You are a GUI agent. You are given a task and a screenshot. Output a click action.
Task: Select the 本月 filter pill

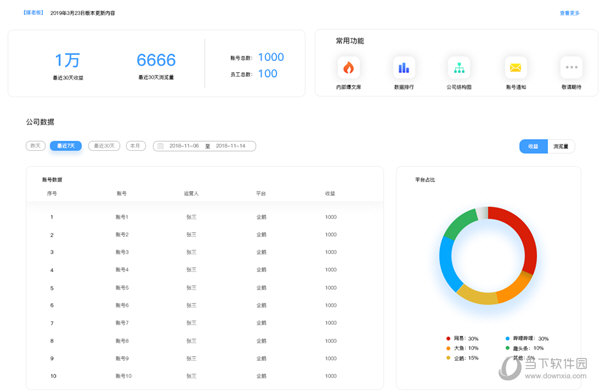136,146
